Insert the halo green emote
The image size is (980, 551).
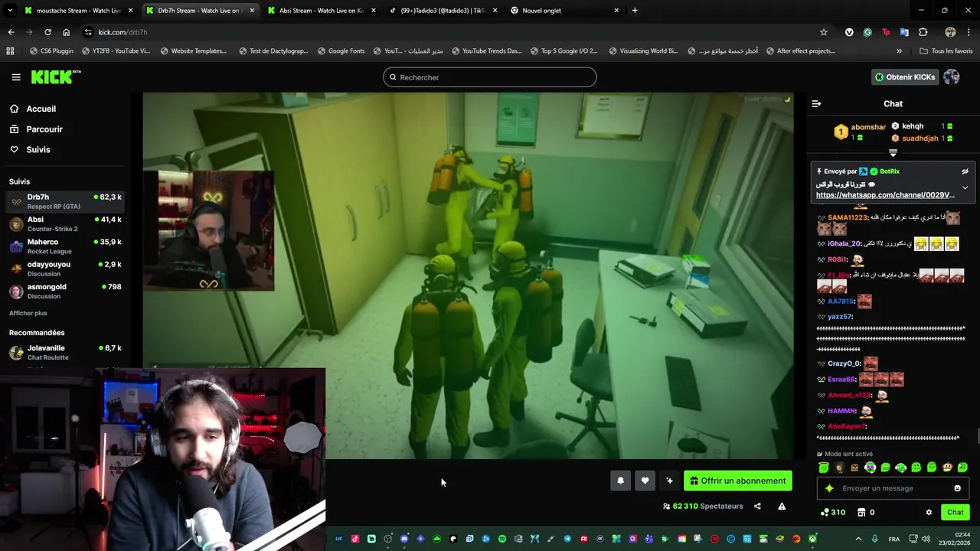pyautogui.click(x=824, y=467)
